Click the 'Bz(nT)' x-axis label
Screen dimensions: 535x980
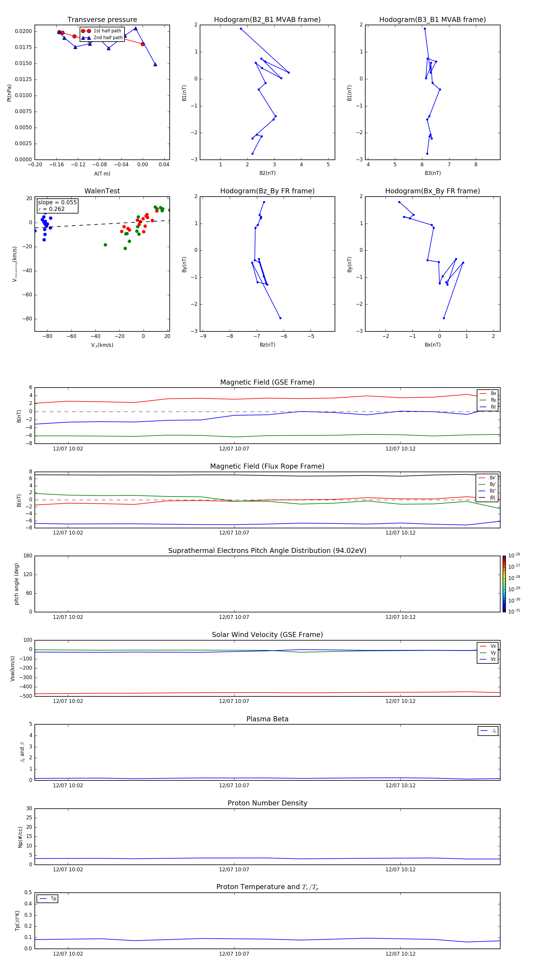tap(267, 345)
